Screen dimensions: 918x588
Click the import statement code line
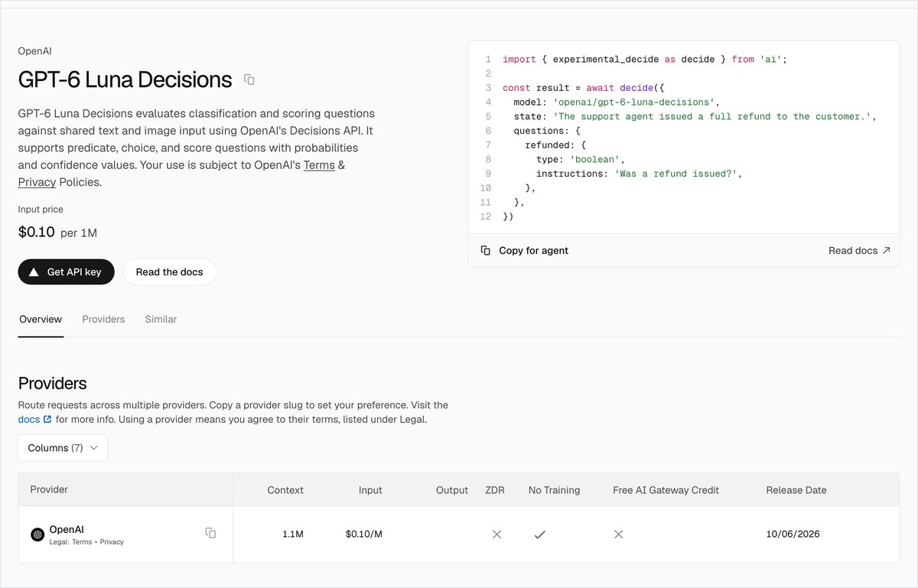[644, 60]
